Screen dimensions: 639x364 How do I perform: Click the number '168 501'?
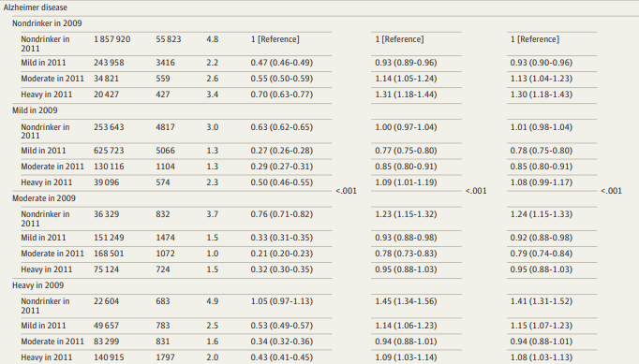(109, 254)
